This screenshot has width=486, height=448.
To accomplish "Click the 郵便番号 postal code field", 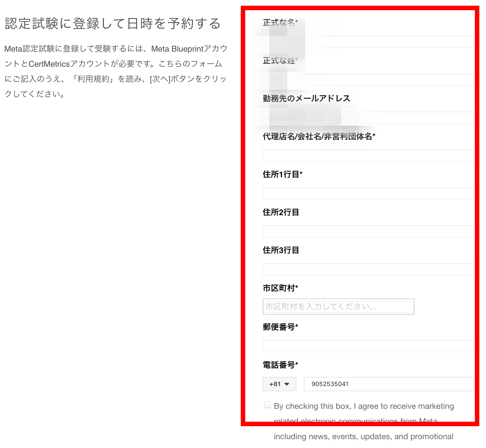I will click(x=368, y=346).
